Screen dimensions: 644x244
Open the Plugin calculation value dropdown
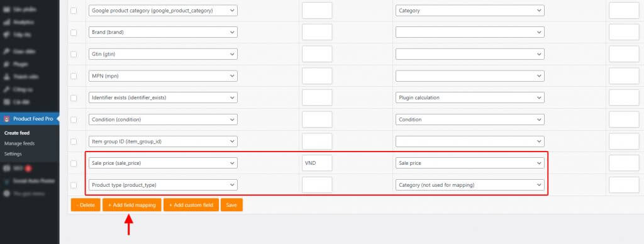pos(470,97)
